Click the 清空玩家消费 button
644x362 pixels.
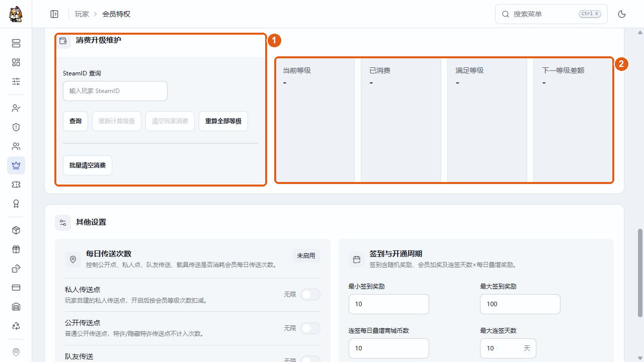pos(170,121)
